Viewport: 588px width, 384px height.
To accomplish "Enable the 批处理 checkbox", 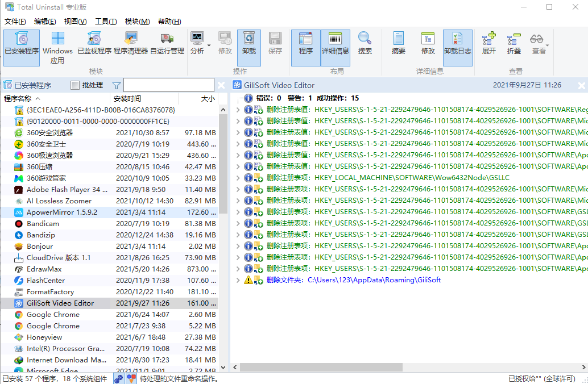I will 75,85.
